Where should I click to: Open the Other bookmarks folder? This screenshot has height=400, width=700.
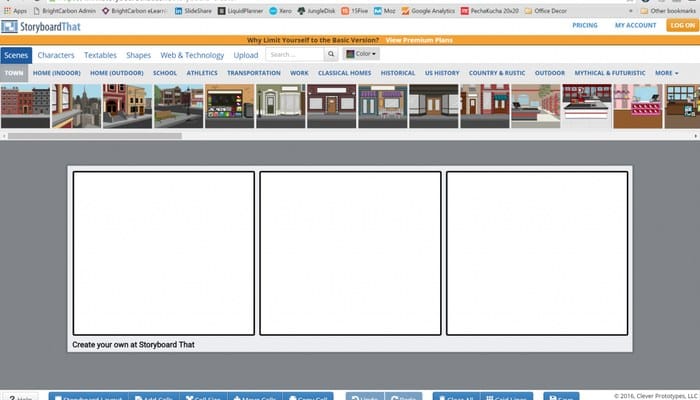coord(668,11)
